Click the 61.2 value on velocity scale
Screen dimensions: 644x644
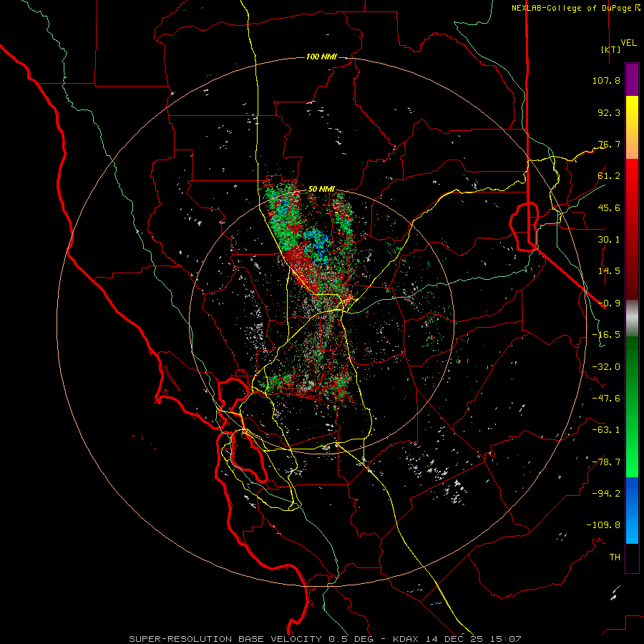click(609, 176)
